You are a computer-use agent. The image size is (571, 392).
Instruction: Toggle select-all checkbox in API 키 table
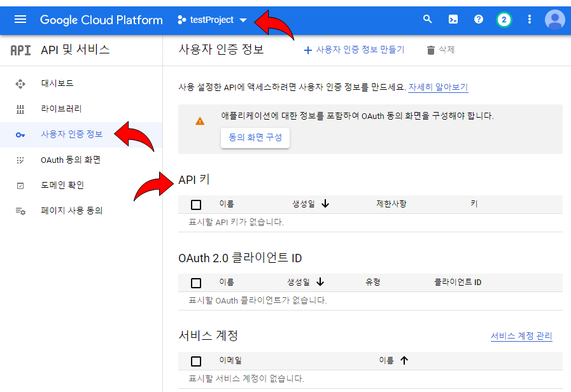[x=196, y=204]
